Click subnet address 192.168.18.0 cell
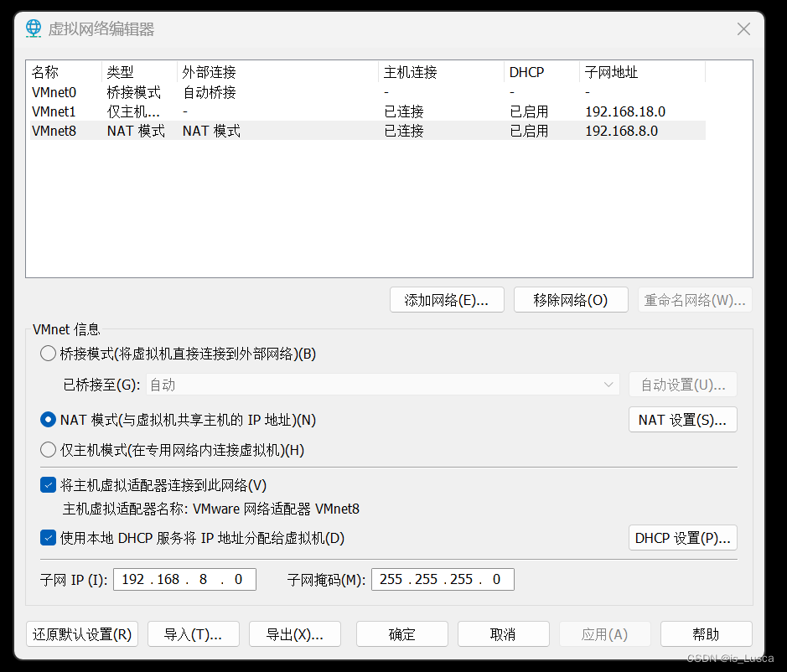This screenshot has height=672, width=787. click(x=625, y=111)
